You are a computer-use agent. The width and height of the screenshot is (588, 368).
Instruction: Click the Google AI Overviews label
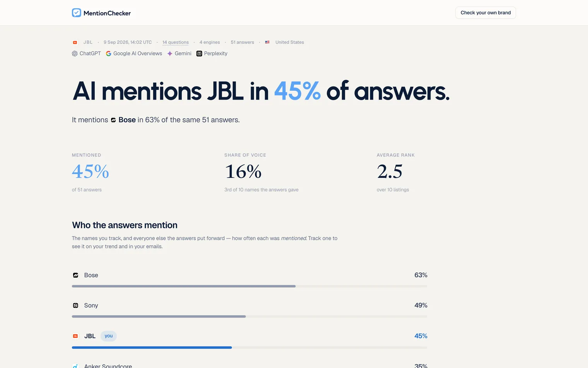(x=138, y=53)
